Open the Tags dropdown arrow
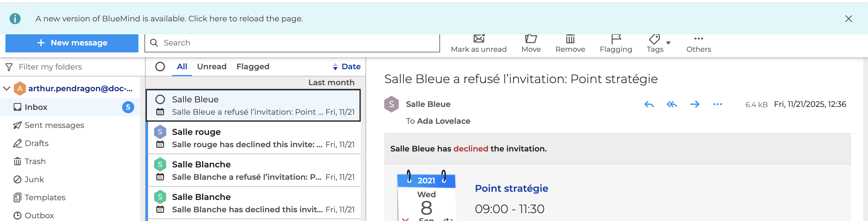This screenshot has width=868, height=221. point(668,43)
